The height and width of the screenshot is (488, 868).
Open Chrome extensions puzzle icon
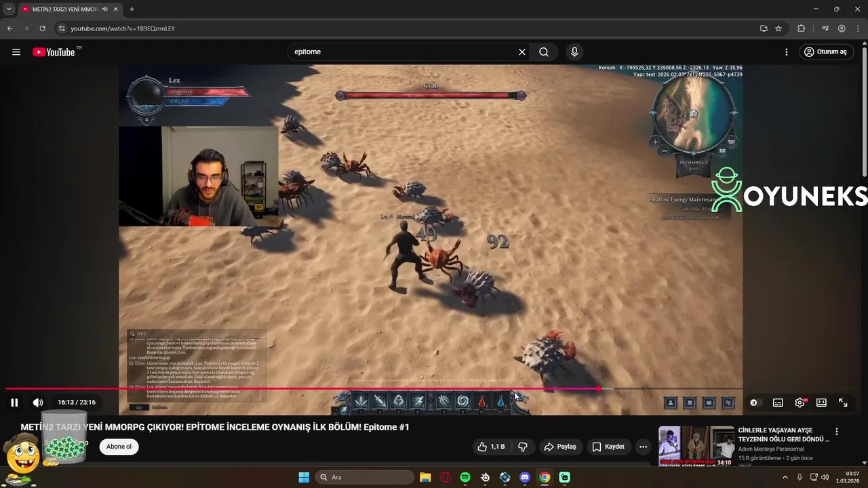click(x=801, y=28)
